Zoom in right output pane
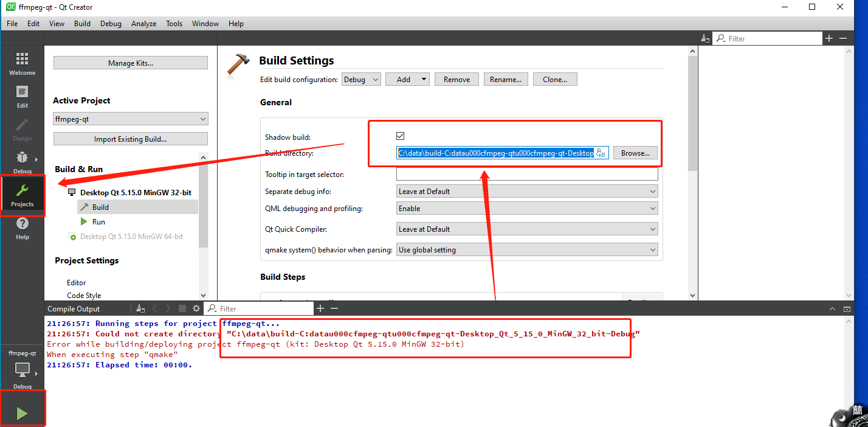This screenshot has width=868, height=427. (828, 38)
